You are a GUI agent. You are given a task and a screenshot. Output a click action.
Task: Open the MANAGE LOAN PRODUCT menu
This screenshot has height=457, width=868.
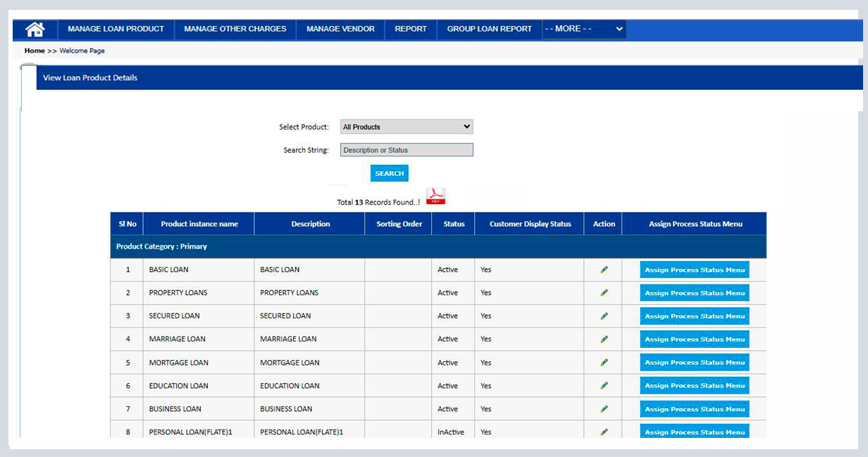[115, 29]
